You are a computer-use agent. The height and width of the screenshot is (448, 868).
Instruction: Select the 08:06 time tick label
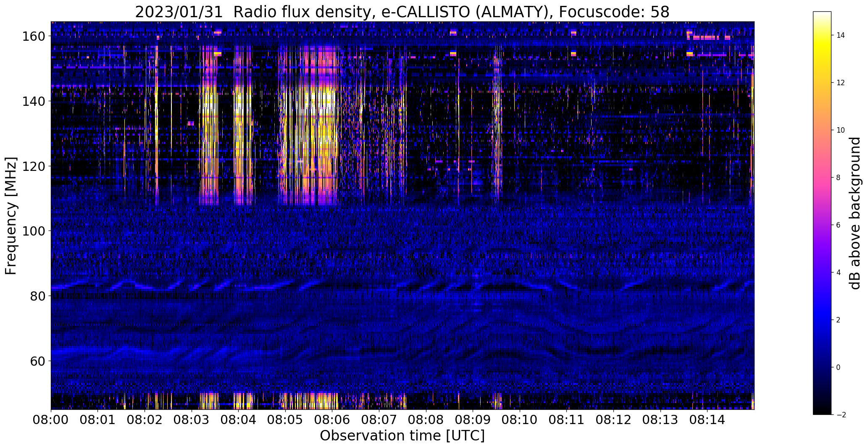pyautogui.click(x=332, y=419)
